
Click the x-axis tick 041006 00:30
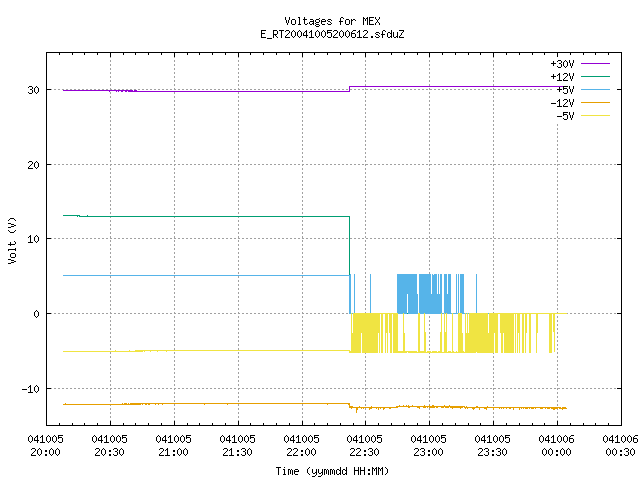tap(620, 446)
